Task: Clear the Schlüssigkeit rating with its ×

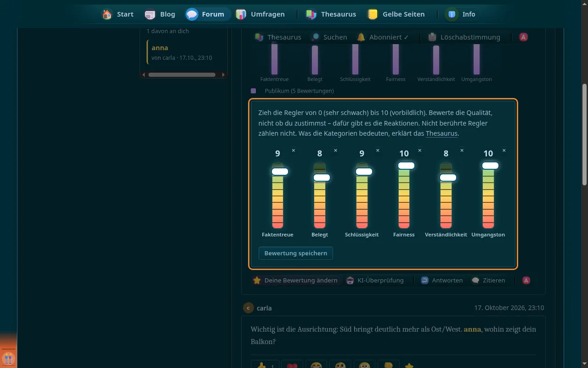Action: point(378,150)
